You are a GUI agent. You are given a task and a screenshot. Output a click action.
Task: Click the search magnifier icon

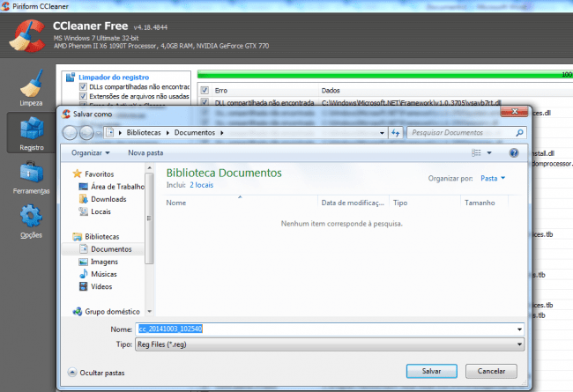pos(519,133)
